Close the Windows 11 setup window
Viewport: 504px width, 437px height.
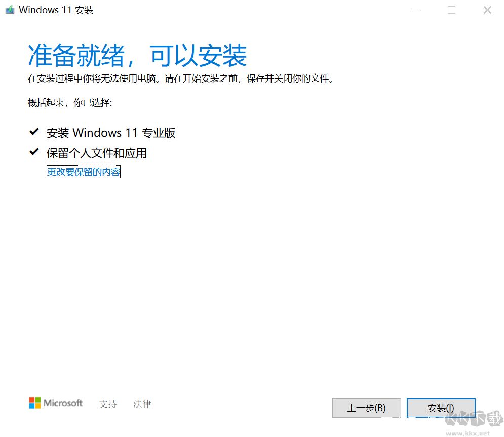487,10
